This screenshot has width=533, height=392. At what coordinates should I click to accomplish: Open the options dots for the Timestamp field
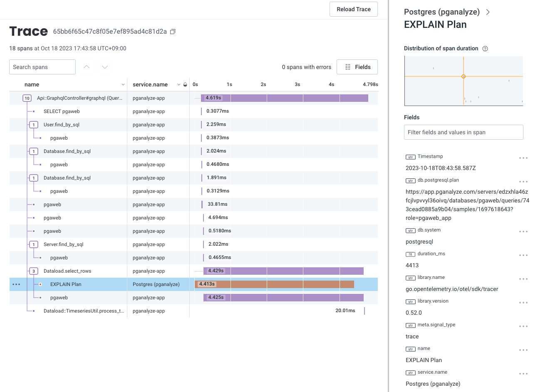tap(523, 158)
